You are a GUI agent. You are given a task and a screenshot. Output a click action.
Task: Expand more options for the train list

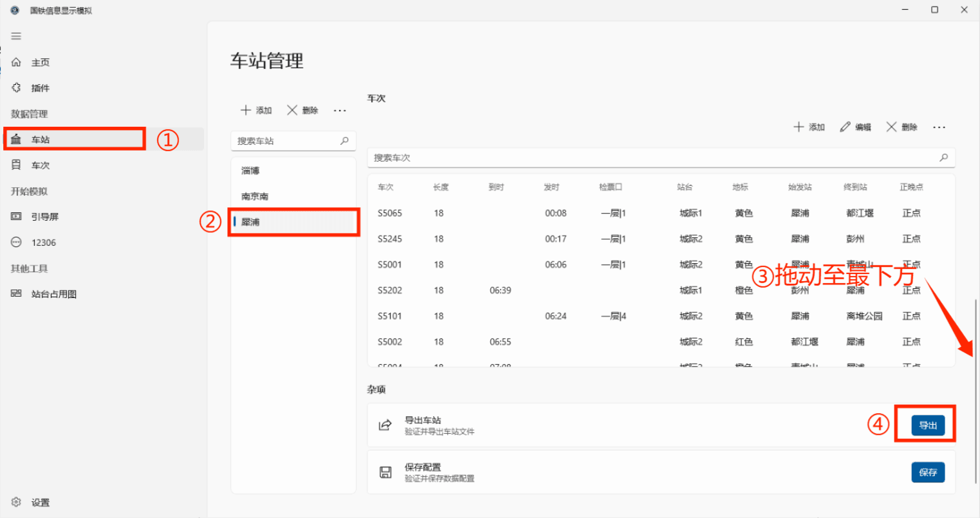[x=939, y=127]
